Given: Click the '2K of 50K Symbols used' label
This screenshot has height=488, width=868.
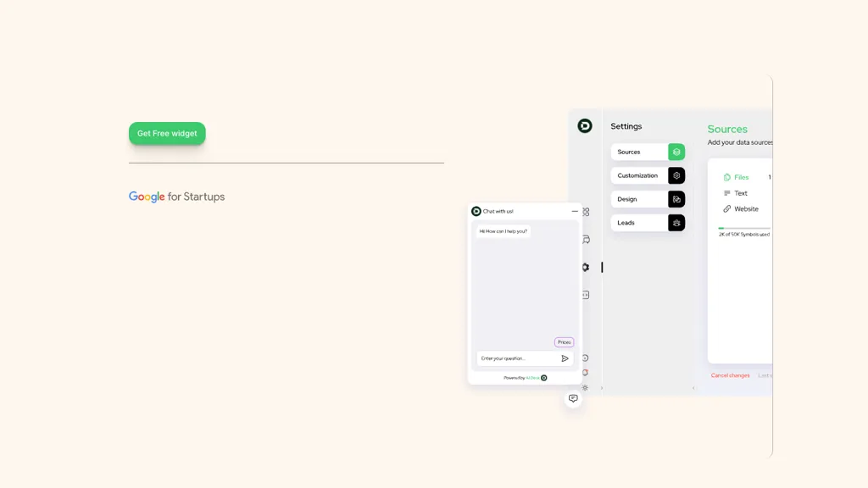Looking at the screenshot, I should point(744,235).
